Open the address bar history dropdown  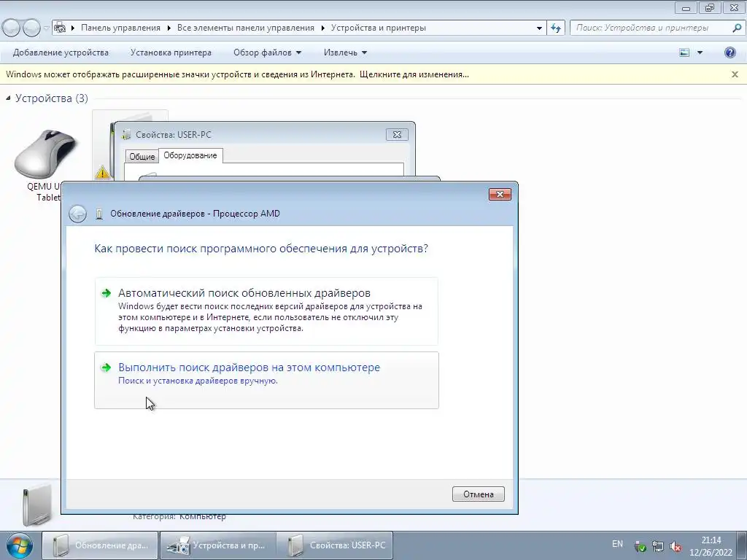click(x=539, y=28)
